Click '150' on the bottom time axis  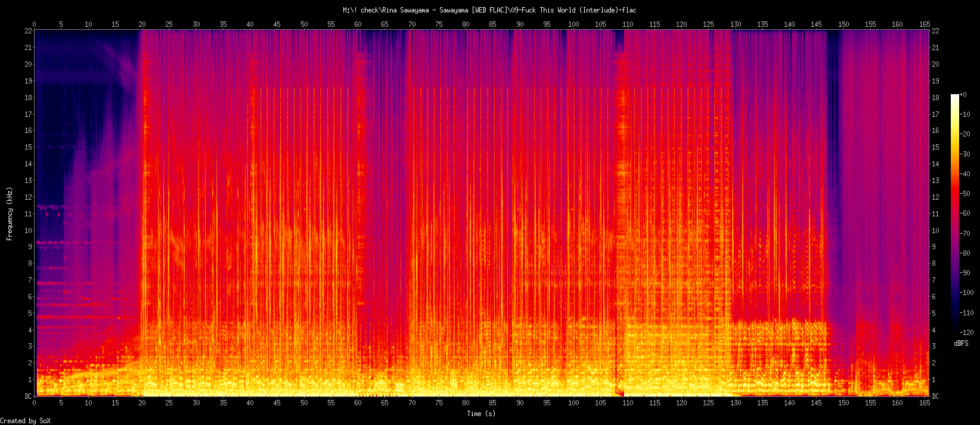point(843,403)
